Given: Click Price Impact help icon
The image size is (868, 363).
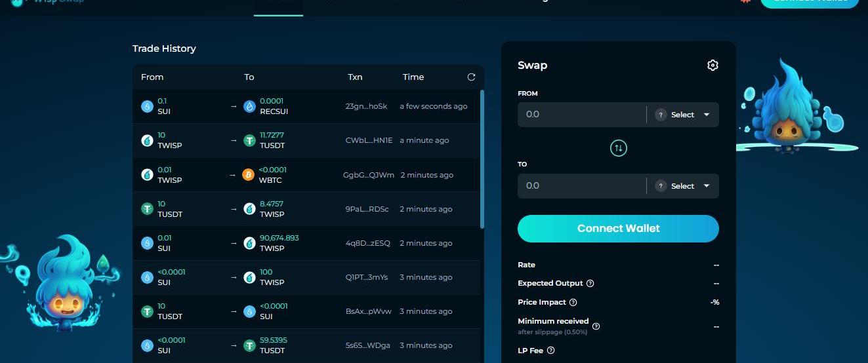Looking at the screenshot, I should pos(573,303).
